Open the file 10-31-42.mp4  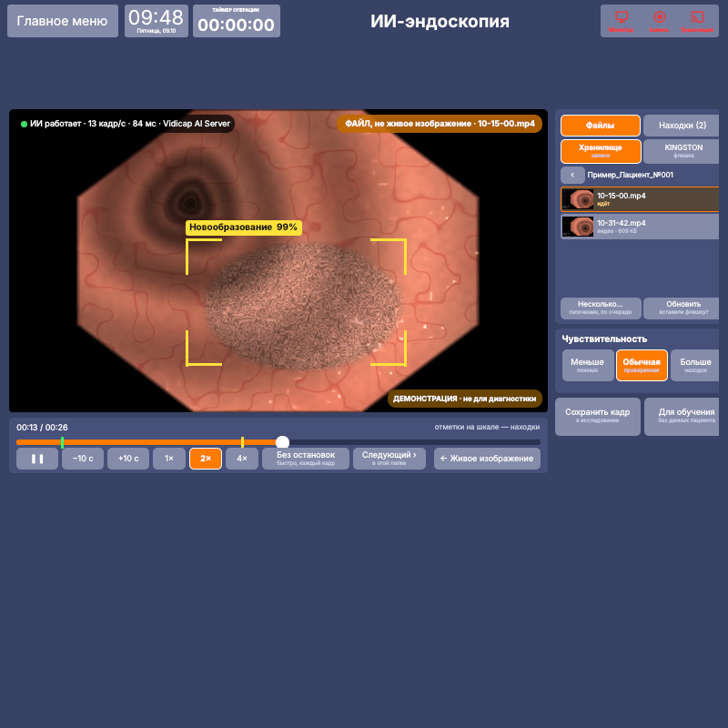click(x=640, y=227)
